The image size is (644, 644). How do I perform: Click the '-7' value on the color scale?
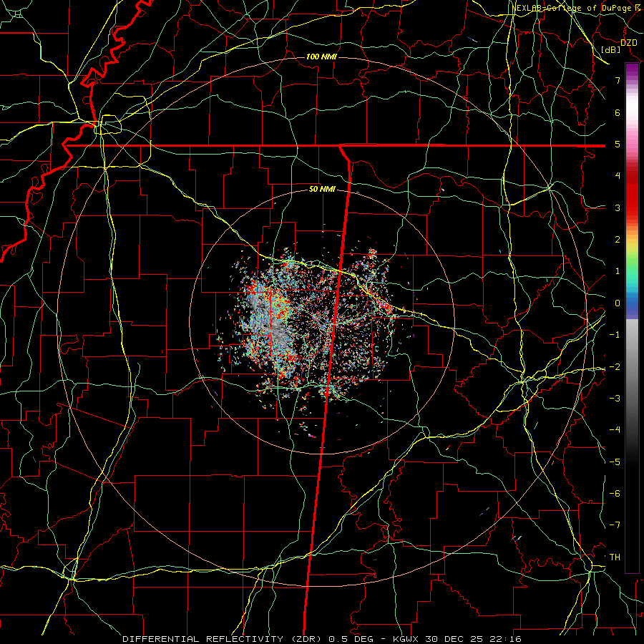coord(615,525)
